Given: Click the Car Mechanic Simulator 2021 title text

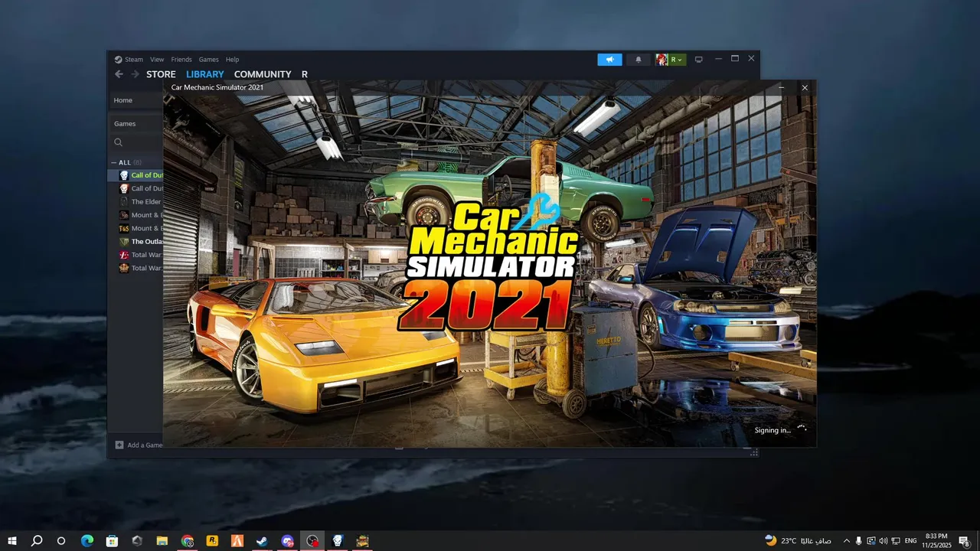Looking at the screenshot, I should point(217,87).
